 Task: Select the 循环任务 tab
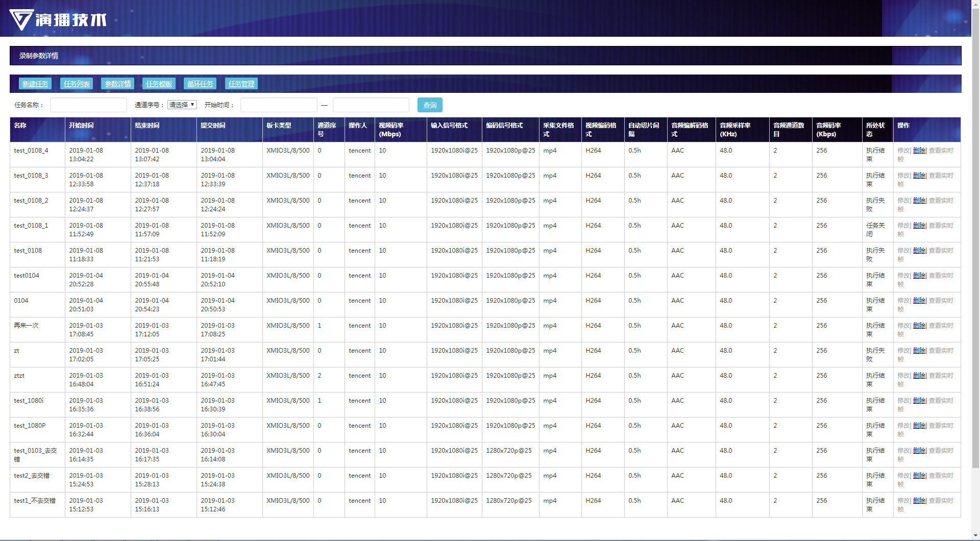(x=200, y=84)
